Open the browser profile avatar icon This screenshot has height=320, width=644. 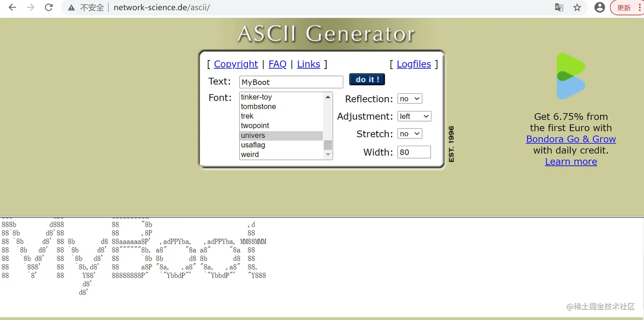click(600, 7)
